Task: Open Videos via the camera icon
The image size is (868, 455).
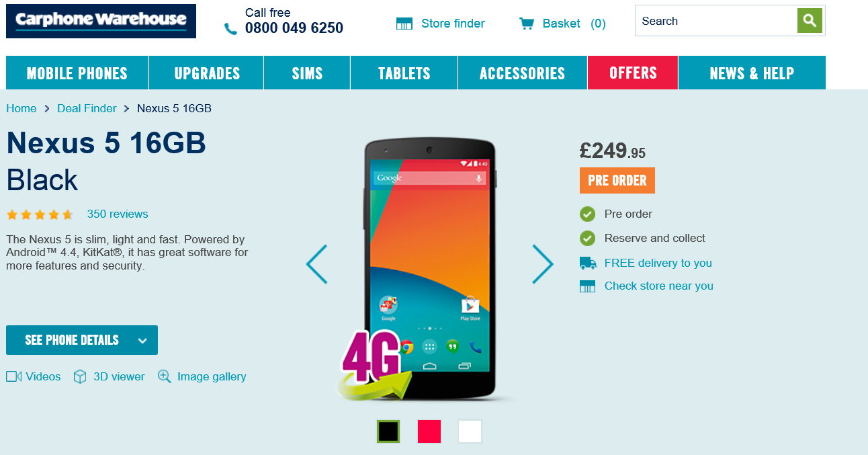Action: pos(14,376)
